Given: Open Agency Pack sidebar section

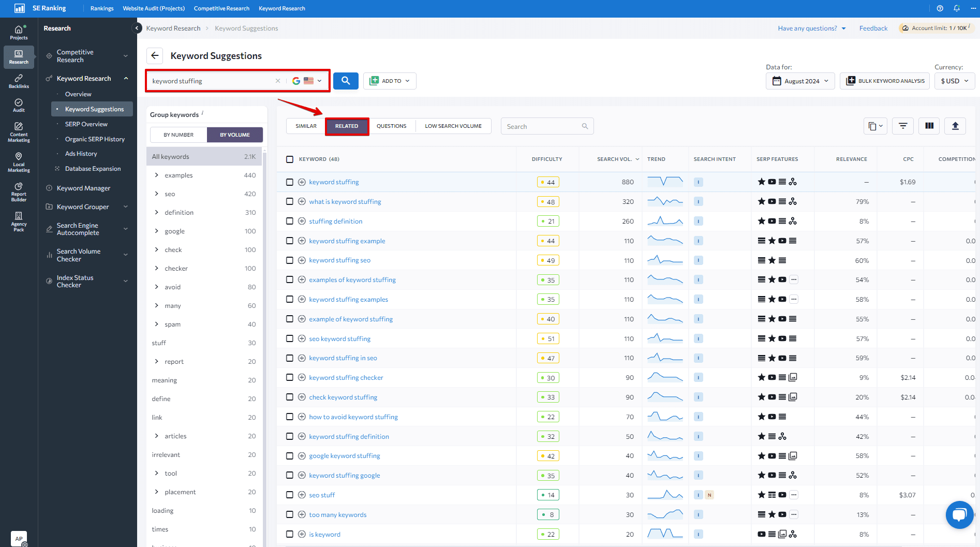Looking at the screenshot, I should point(19,221).
